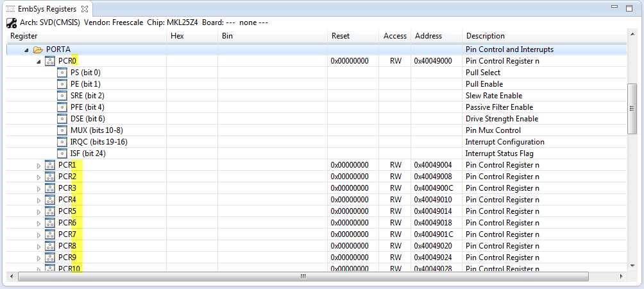
Task: Expand the PCR1 register node
Action: pyautogui.click(x=38, y=165)
